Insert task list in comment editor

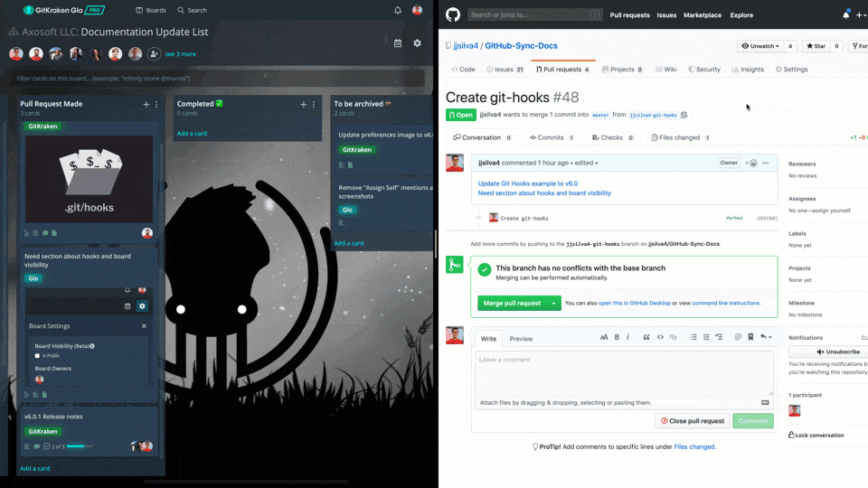click(719, 337)
